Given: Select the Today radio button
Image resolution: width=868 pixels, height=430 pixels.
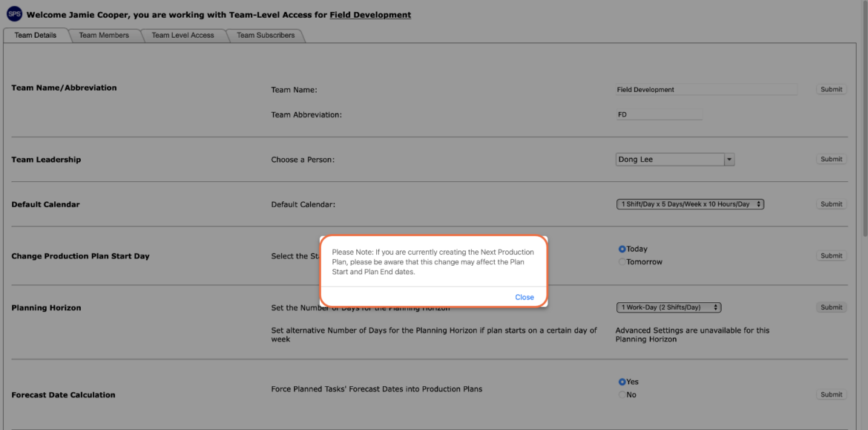Looking at the screenshot, I should 622,250.
